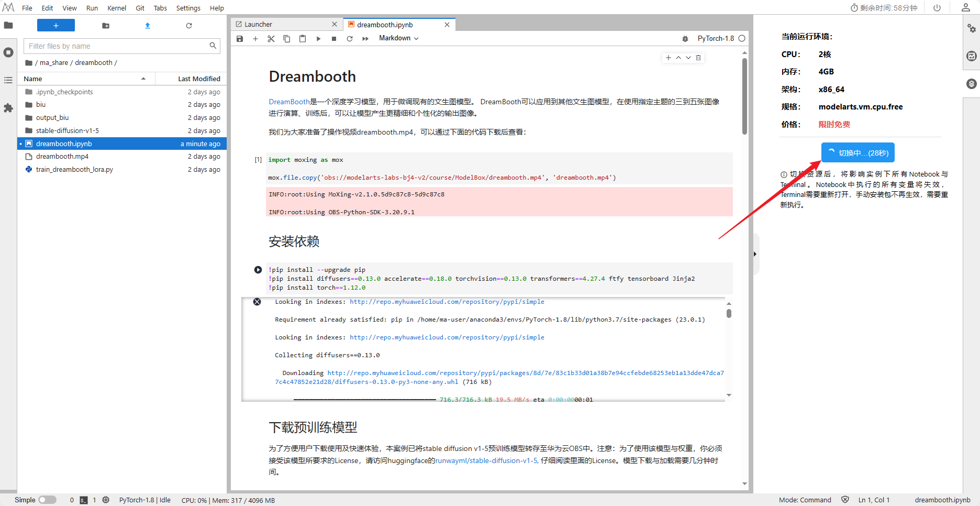The height and width of the screenshot is (506, 980).
Task: Open the File menu
Action: pos(27,8)
